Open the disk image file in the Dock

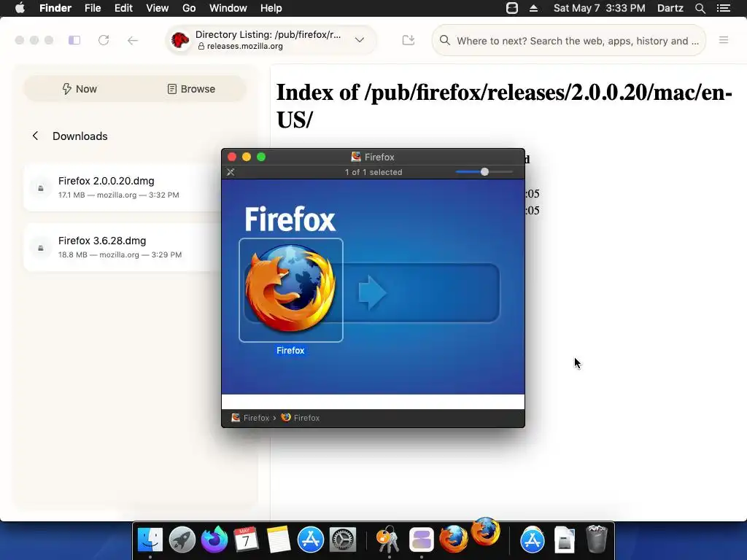564,540
